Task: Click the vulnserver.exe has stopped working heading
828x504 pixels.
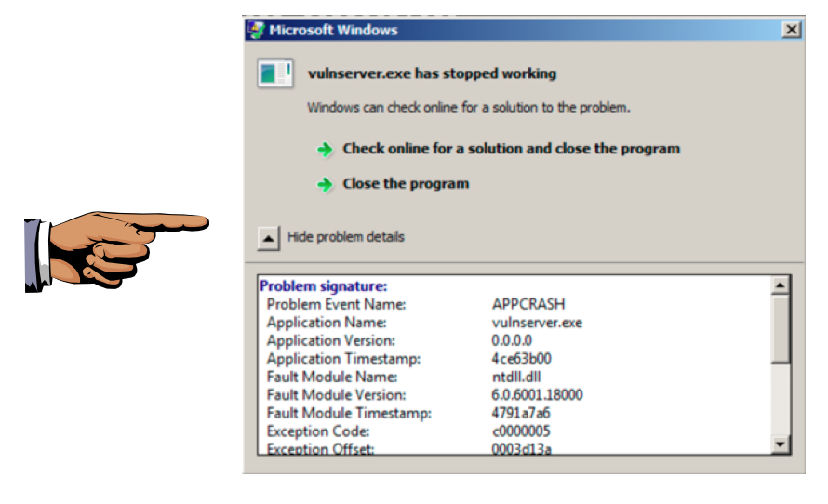Action: point(432,73)
